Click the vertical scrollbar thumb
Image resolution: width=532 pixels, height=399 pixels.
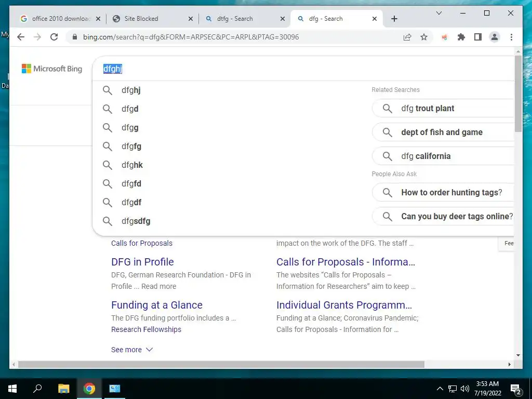[518, 94]
